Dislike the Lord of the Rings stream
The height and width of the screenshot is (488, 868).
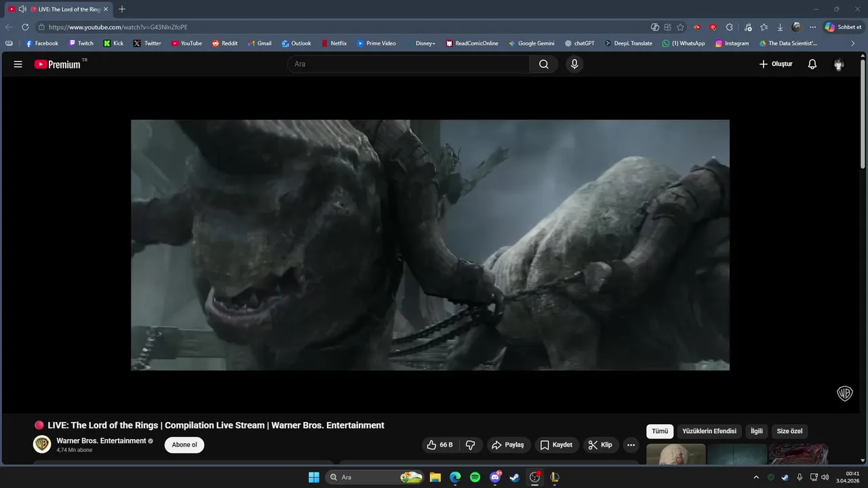[x=470, y=445]
